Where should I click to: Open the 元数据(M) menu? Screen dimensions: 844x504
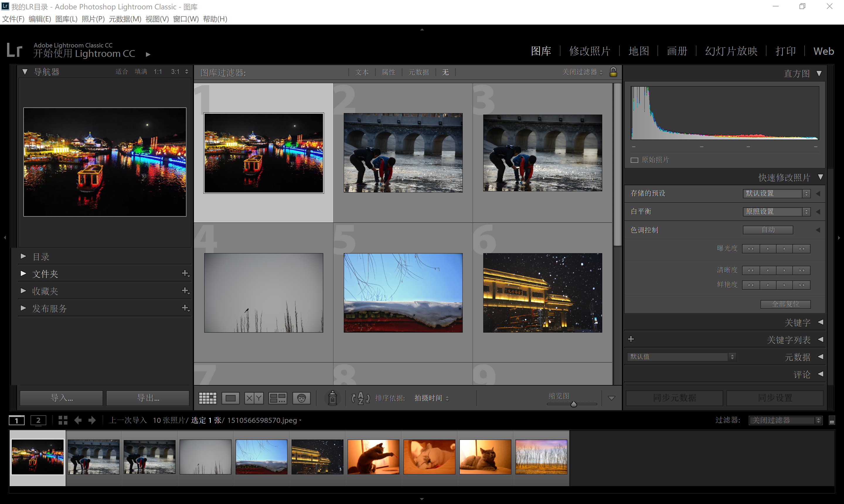coord(125,19)
